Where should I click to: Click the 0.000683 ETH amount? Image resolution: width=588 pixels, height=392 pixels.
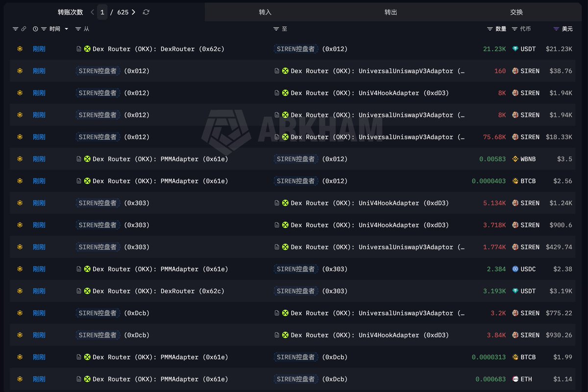[x=490, y=379]
